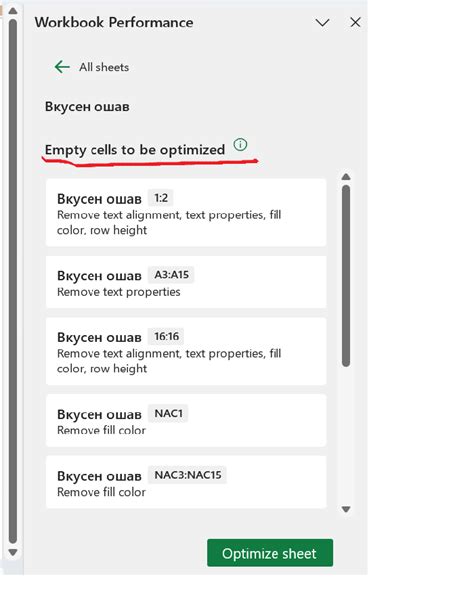Viewport: 474px width, 612px height.
Task: Select the 16:16 row suggestion card
Action: (186, 351)
